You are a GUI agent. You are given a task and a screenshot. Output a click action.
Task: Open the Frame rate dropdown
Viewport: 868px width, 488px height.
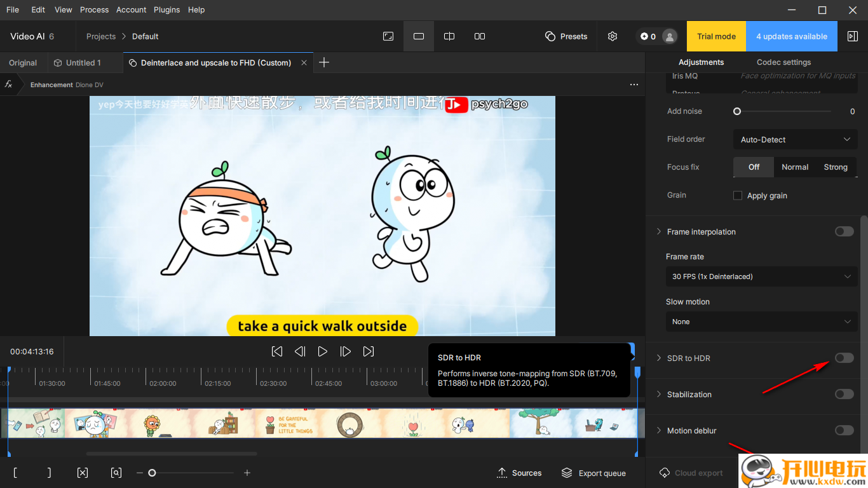[x=761, y=276]
